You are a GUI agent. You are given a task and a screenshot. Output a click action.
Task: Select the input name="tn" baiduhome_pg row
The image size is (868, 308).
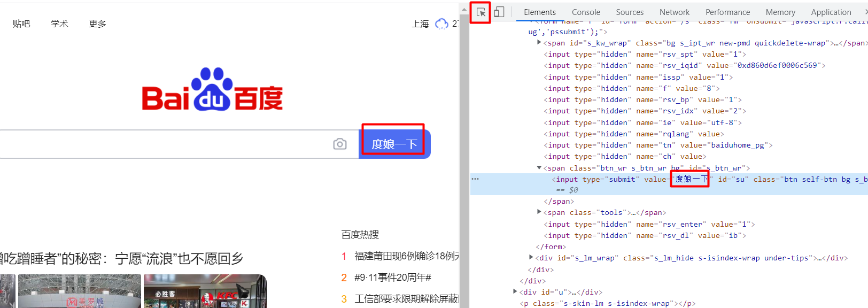click(x=658, y=145)
